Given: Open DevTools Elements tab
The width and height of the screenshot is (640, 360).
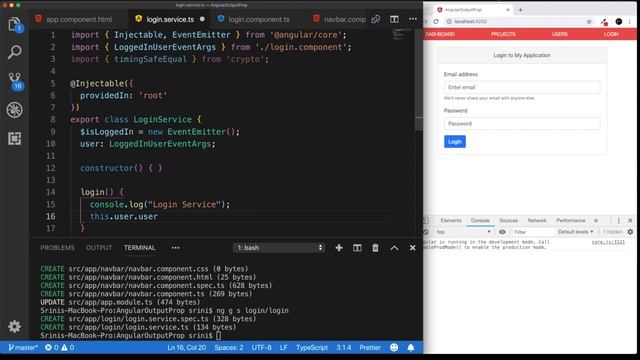Looking at the screenshot, I should (x=451, y=220).
